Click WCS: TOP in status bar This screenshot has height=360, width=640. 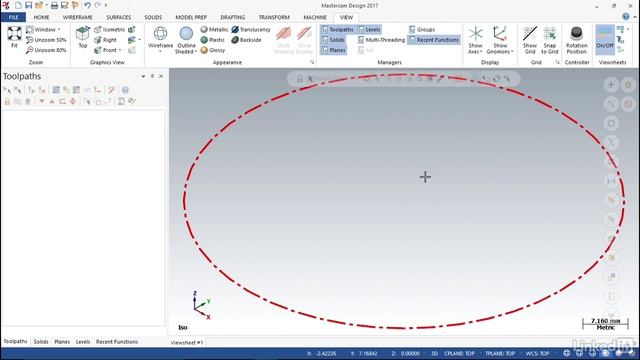coord(538,353)
